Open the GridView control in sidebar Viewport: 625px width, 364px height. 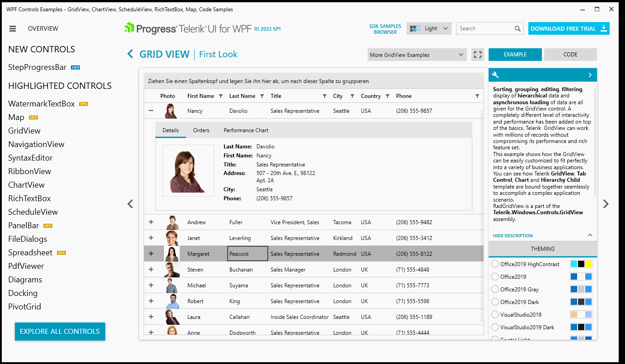(24, 131)
